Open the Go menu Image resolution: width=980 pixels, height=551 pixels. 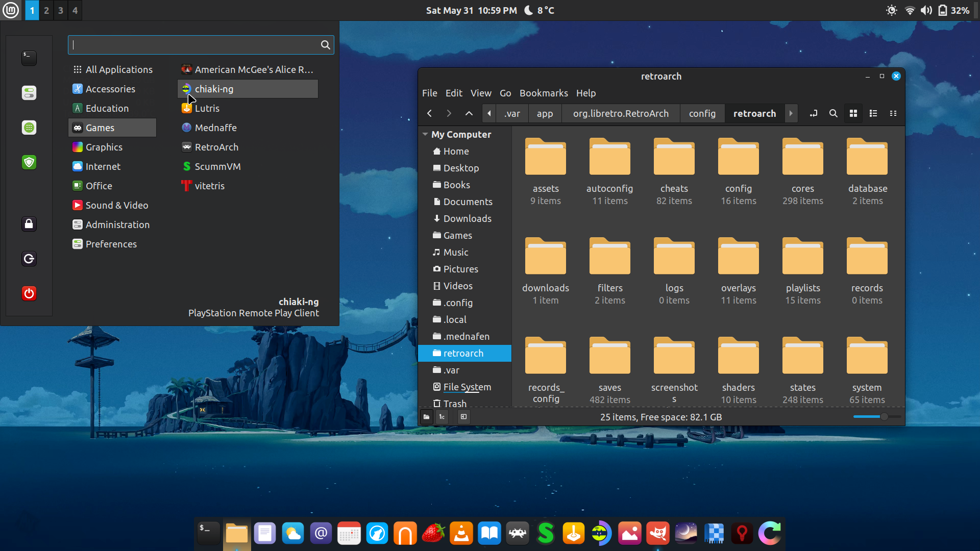505,93
